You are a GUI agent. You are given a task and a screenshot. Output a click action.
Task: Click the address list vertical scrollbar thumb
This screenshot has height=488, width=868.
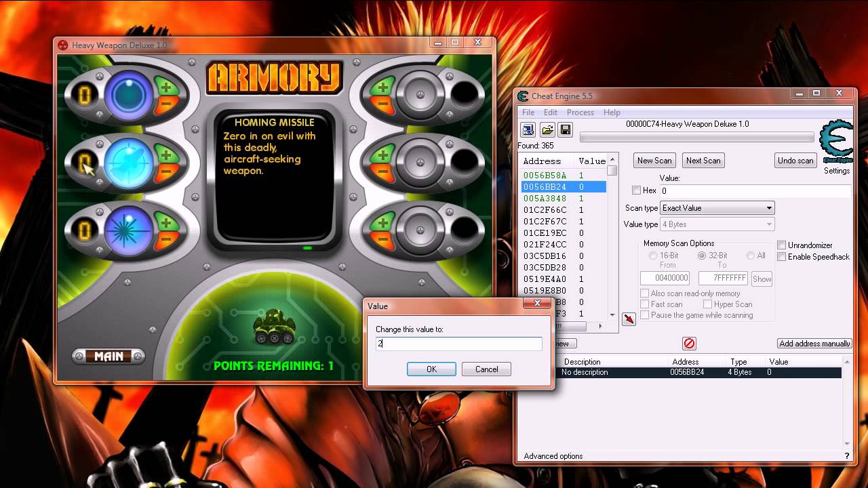[612, 171]
